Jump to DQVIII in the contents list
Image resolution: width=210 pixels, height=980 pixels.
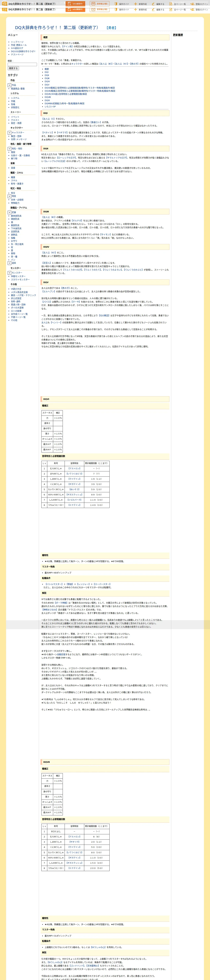48,97
